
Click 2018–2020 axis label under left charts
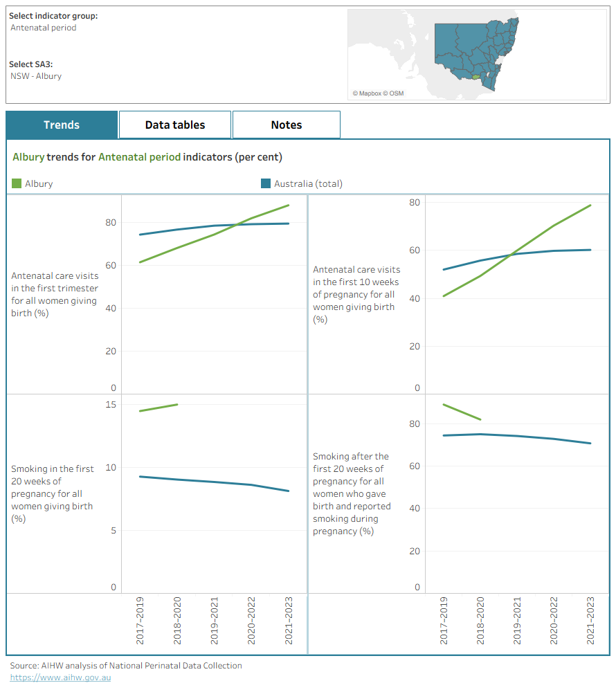(177, 621)
